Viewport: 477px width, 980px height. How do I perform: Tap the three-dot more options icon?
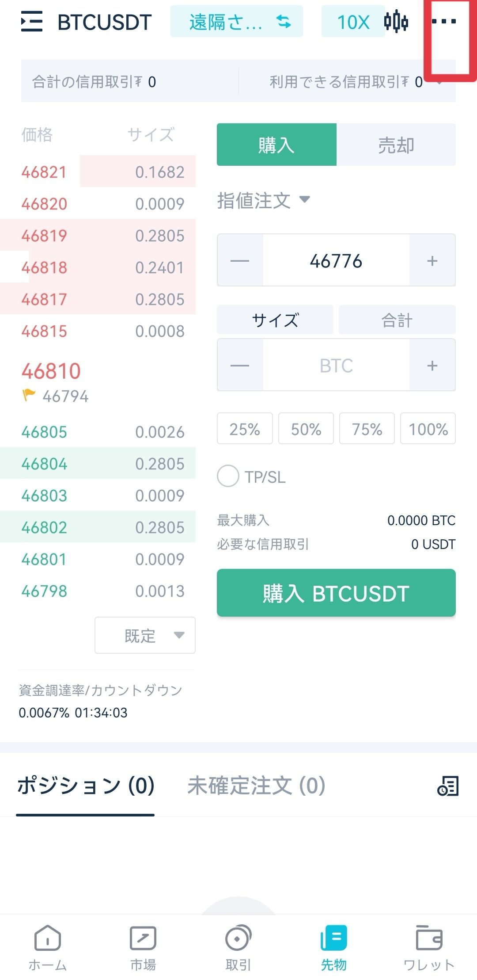(443, 21)
